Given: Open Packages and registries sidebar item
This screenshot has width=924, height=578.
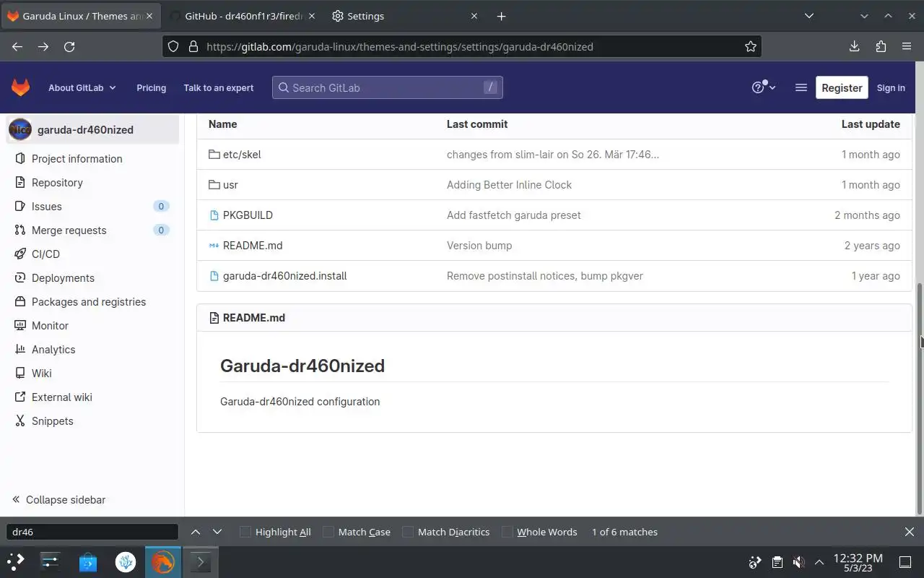Looking at the screenshot, I should click(x=92, y=302).
